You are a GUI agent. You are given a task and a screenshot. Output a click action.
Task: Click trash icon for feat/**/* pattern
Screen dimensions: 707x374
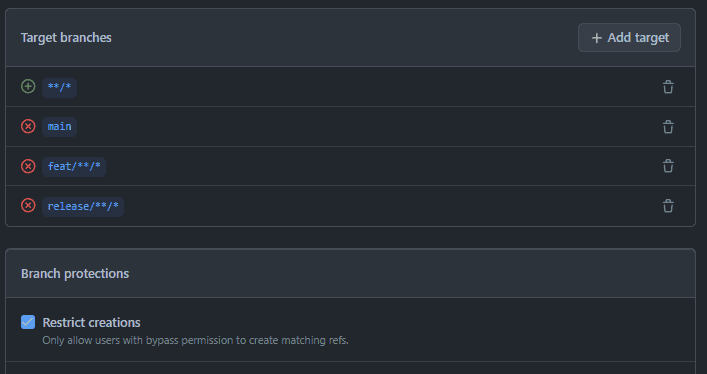coord(668,166)
